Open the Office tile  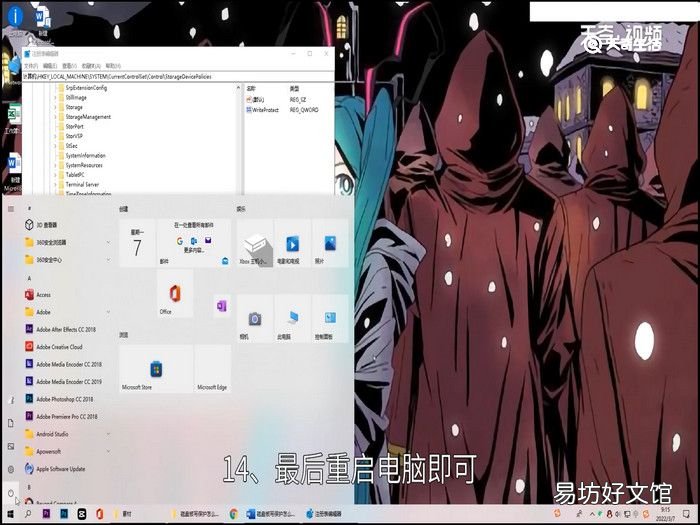175,293
